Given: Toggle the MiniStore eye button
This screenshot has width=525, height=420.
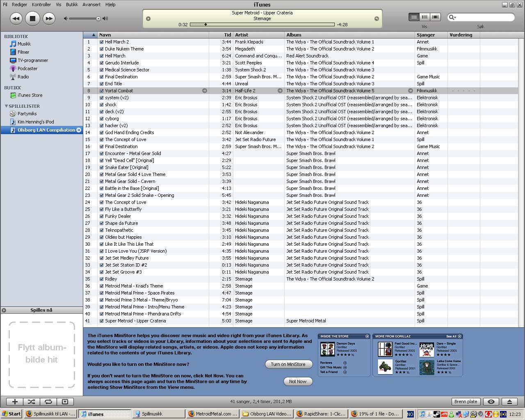Looking at the screenshot, I should point(491,402).
